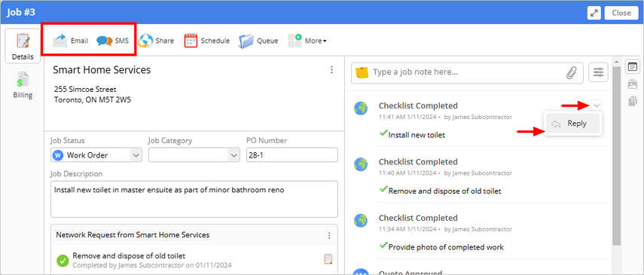Click the globe icon of 11:41 AM note
The image size is (644, 275).
click(361, 108)
